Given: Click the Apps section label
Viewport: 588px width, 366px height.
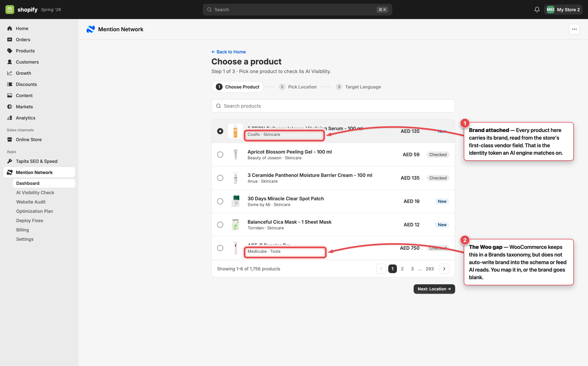Looking at the screenshot, I should [x=11, y=152].
